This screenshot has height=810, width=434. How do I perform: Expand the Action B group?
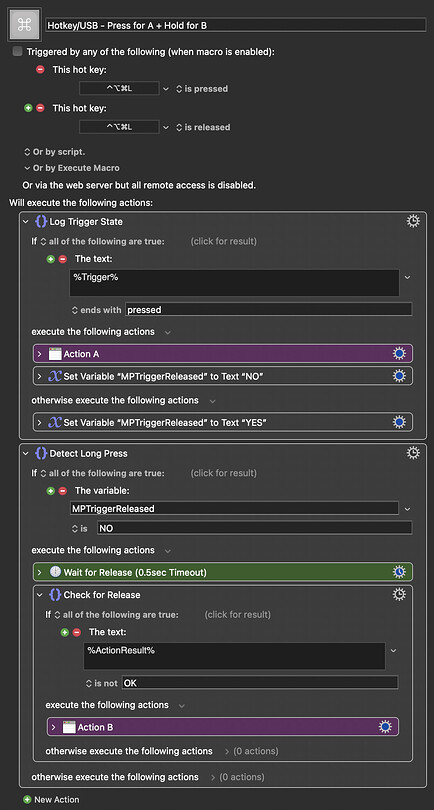coord(54,727)
